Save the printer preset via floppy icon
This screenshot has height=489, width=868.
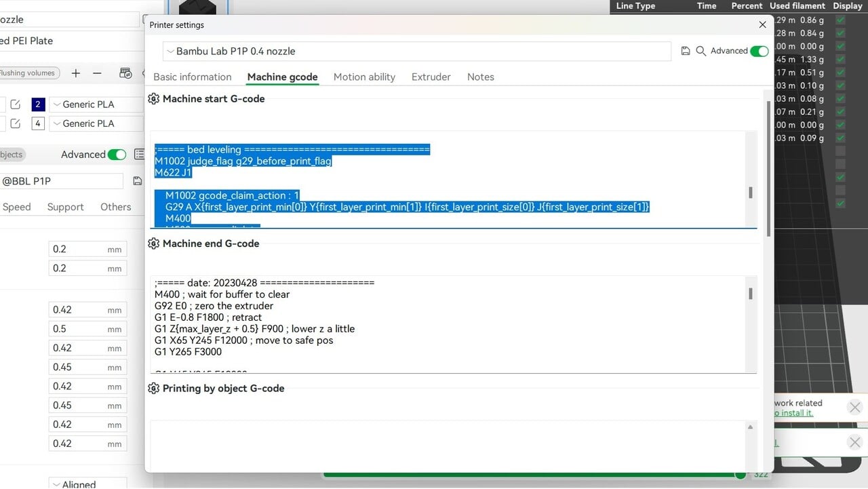686,52
